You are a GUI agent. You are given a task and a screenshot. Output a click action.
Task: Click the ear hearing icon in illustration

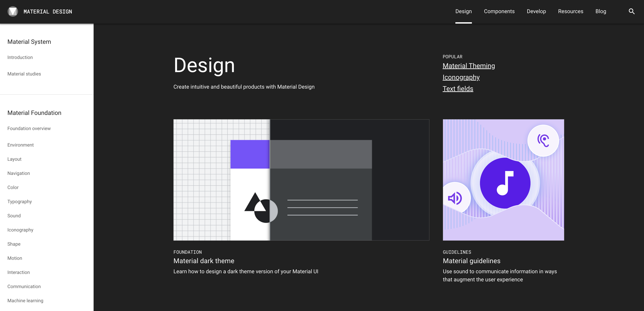pyautogui.click(x=543, y=141)
